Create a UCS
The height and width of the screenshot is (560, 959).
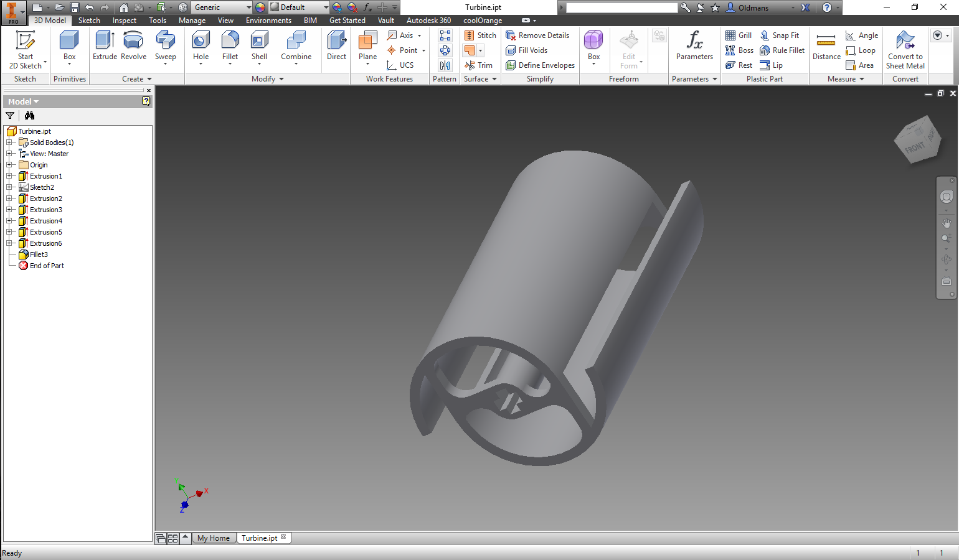pos(400,65)
